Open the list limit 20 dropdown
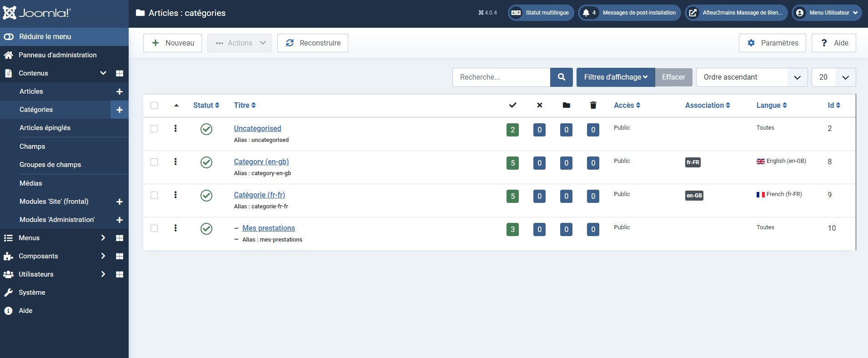 pos(834,77)
